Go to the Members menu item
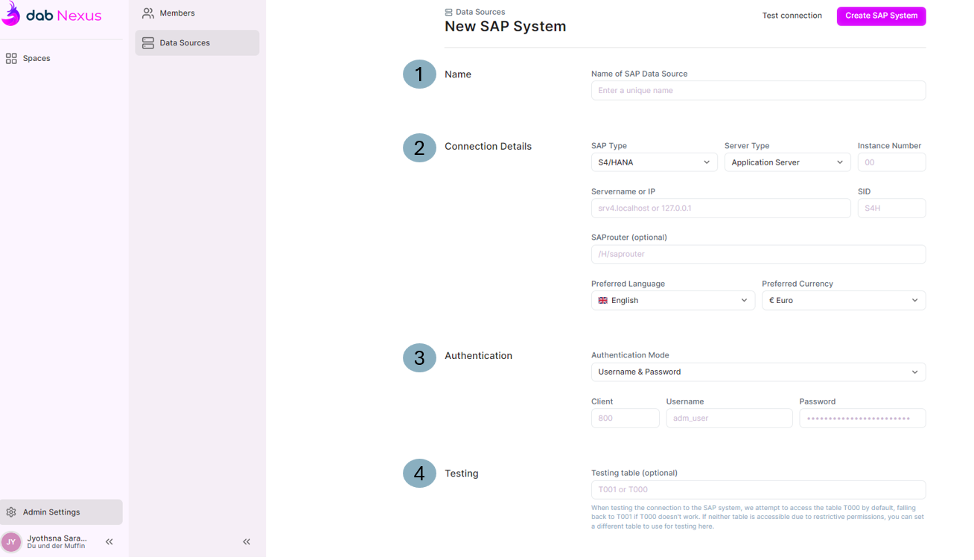Viewport: 974px width, 560px height. pyautogui.click(x=177, y=13)
